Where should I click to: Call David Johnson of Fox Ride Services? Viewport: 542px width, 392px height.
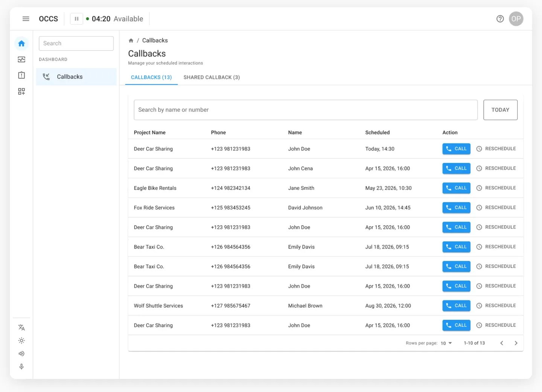pos(456,207)
